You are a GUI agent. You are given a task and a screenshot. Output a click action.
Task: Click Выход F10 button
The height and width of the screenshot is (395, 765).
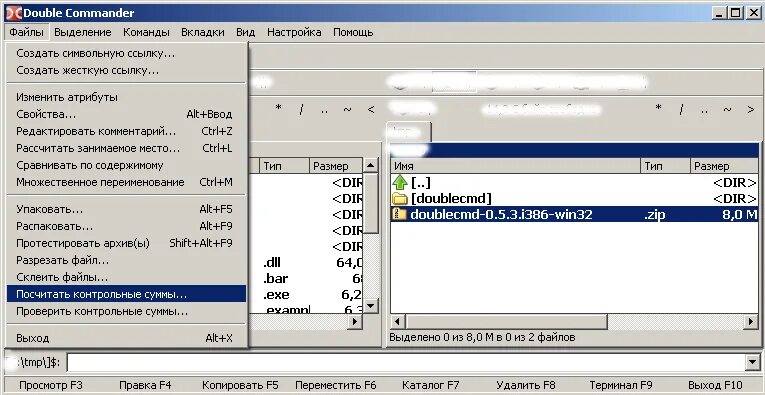(x=715, y=385)
